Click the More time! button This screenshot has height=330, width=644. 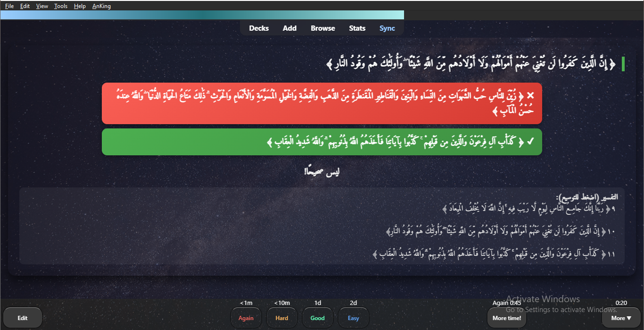[507, 318]
